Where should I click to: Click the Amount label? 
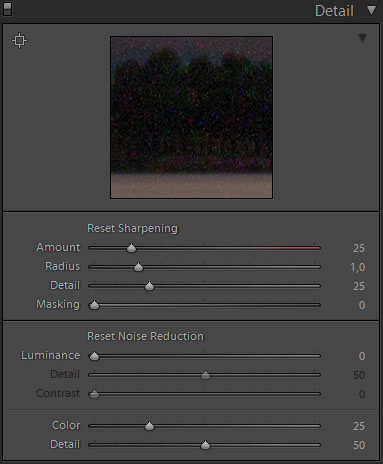point(58,247)
